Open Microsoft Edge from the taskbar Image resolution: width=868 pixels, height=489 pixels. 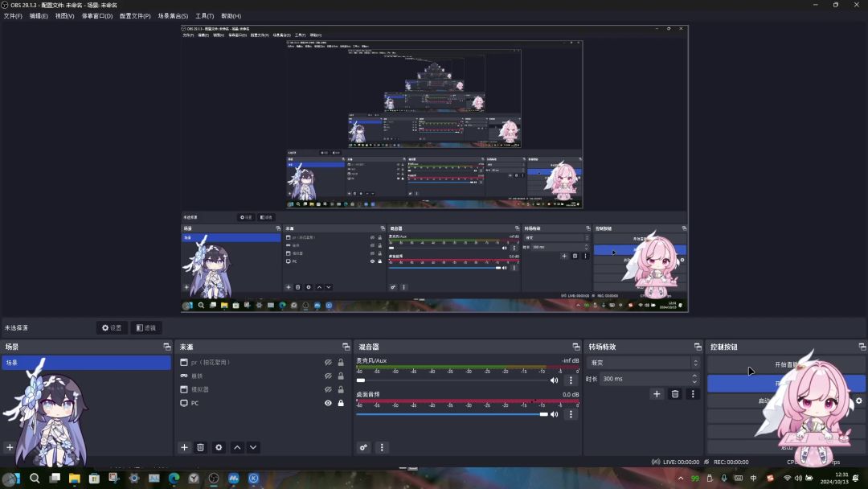pos(174,479)
